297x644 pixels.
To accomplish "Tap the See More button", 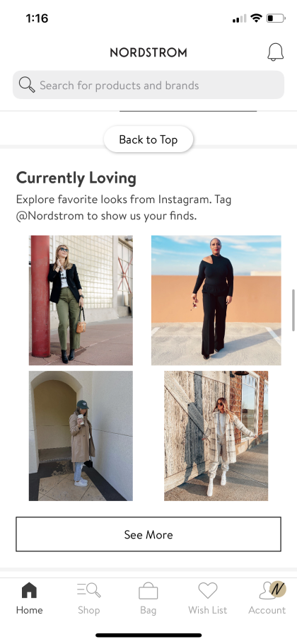I will point(148,534).
